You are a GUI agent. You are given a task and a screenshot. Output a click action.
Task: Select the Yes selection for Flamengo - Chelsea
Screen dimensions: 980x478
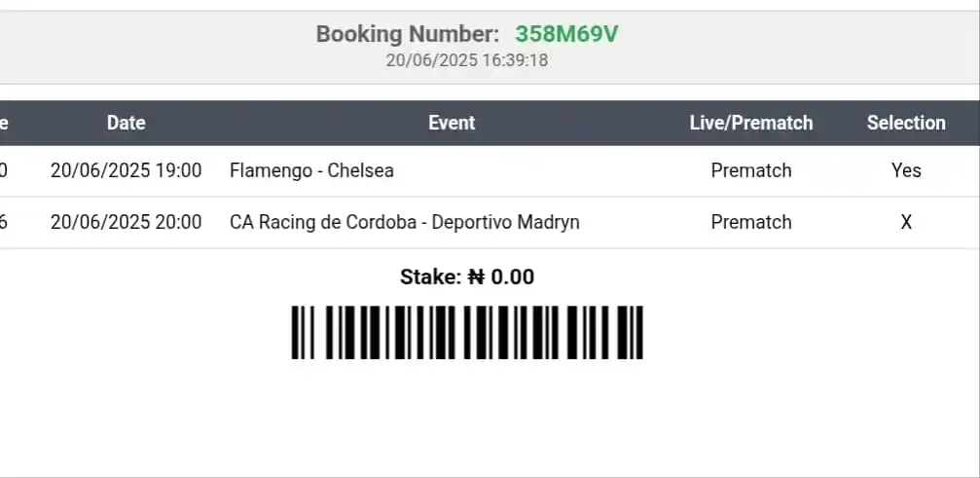tap(906, 170)
